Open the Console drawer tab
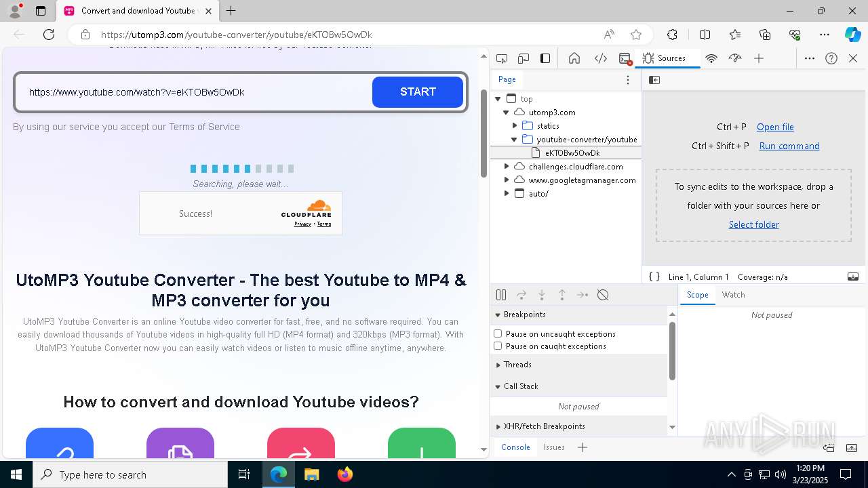The image size is (868, 488). (515, 447)
